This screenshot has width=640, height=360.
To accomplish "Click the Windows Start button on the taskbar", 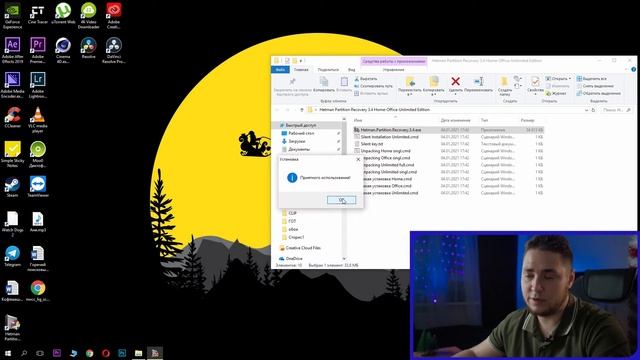I will [x=8, y=353].
